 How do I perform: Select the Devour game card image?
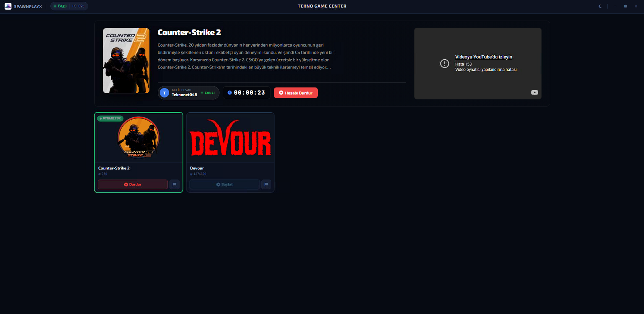[230, 137]
